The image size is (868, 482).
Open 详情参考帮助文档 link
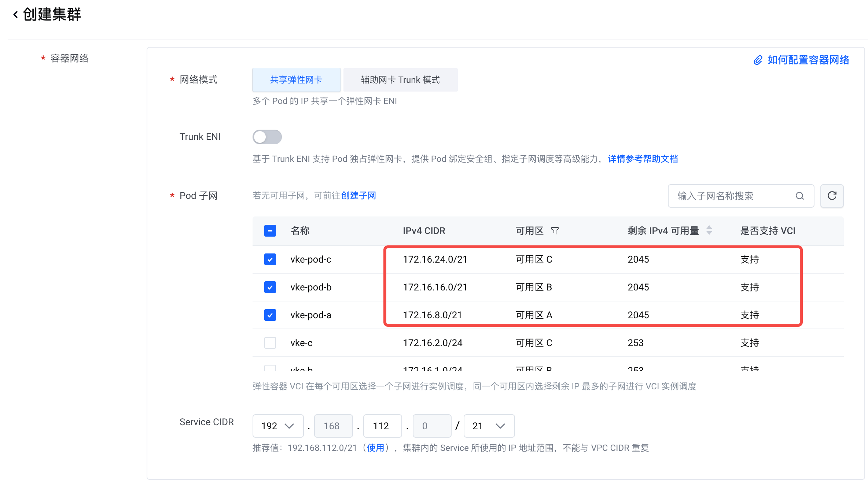pyautogui.click(x=643, y=159)
